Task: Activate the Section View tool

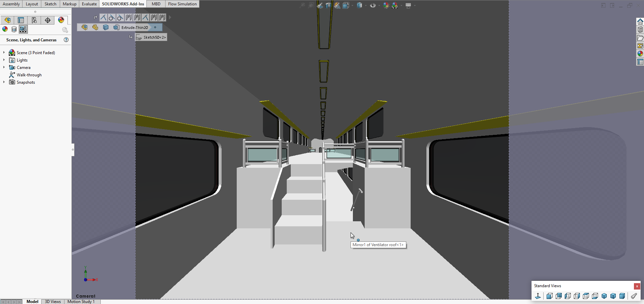Action: tap(328, 5)
